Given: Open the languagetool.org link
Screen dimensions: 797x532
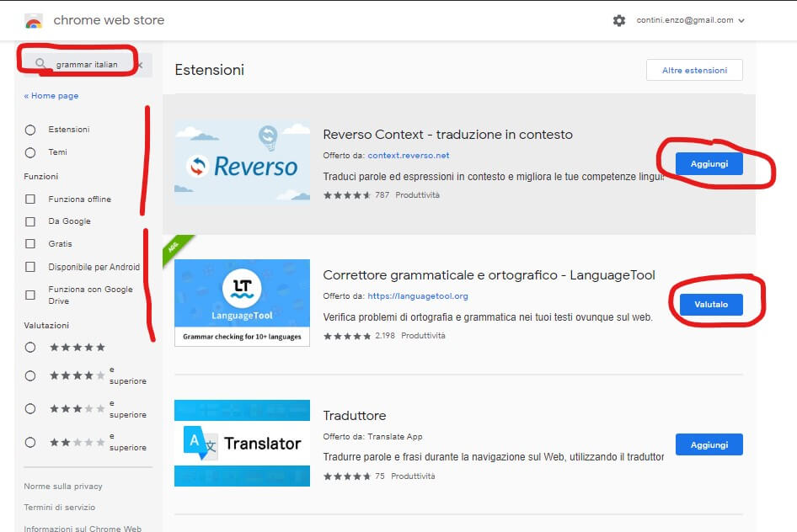Looking at the screenshot, I should click(418, 296).
